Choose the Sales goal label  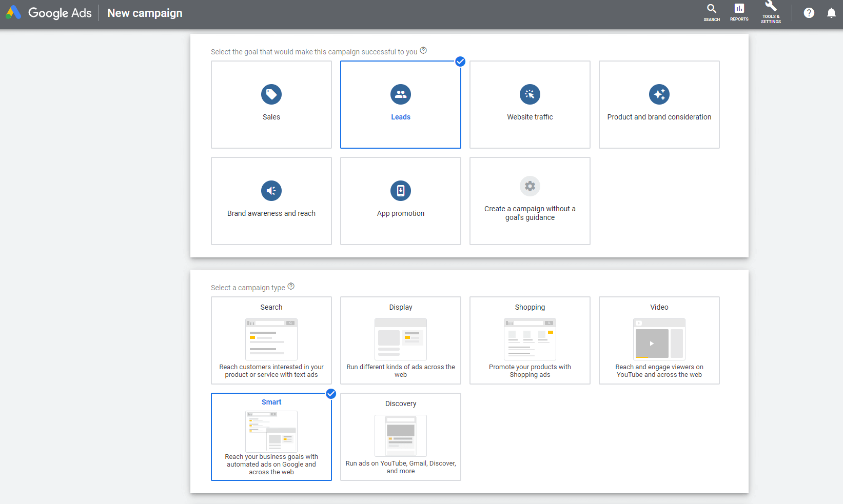[271, 117]
